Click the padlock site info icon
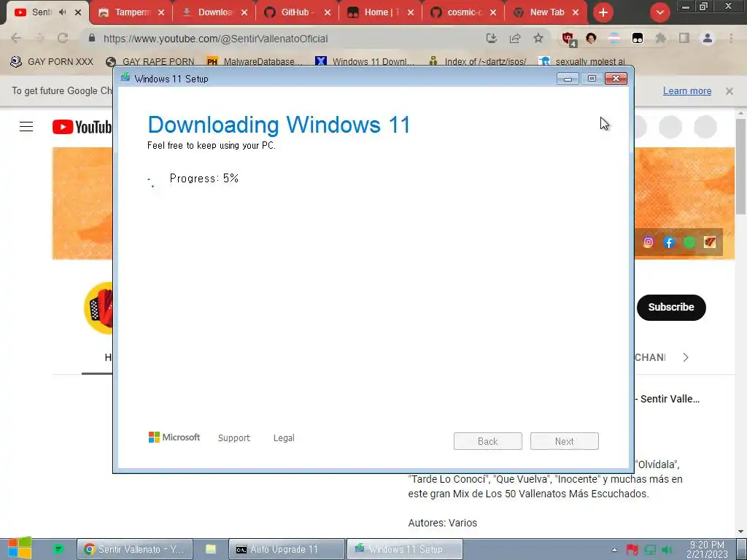Viewport: 747px width, 560px height. [92, 38]
